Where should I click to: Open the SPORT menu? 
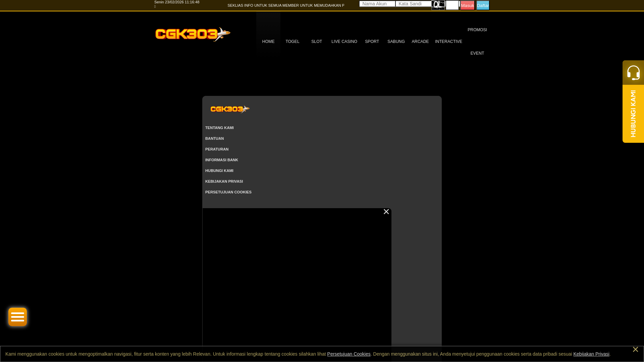coord(372,42)
